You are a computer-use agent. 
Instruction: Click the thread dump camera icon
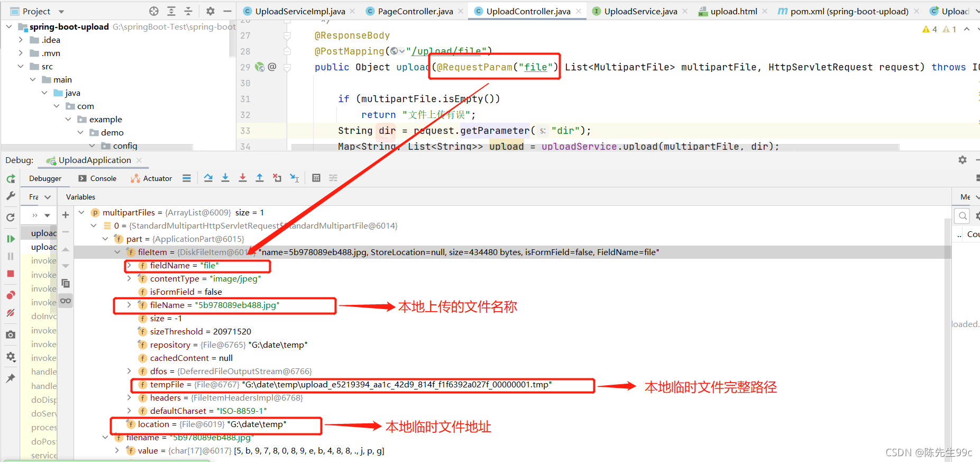(11, 334)
